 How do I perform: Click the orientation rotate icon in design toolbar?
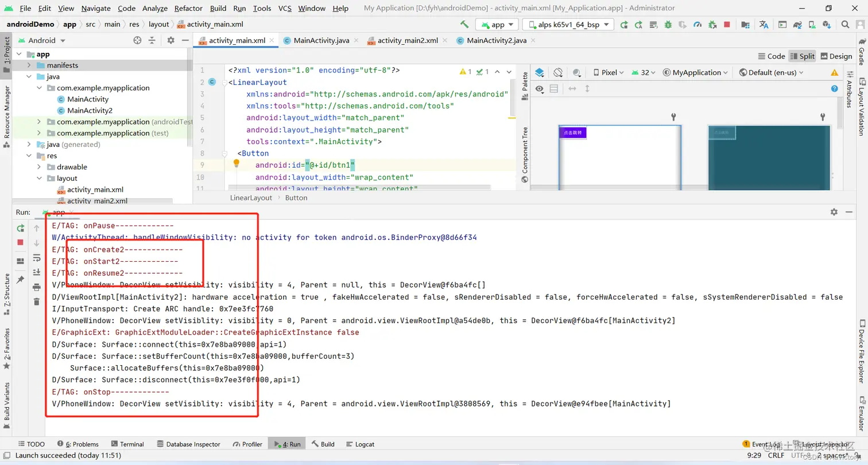pos(557,72)
